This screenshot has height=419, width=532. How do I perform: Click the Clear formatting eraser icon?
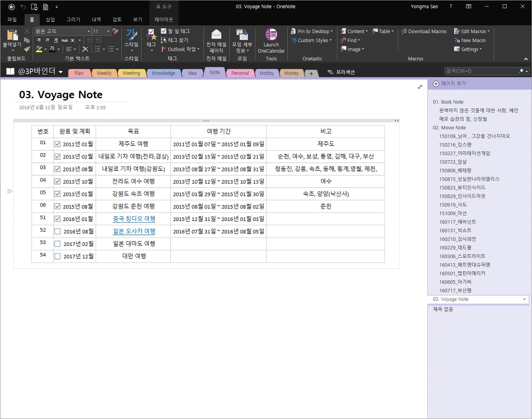click(x=115, y=31)
